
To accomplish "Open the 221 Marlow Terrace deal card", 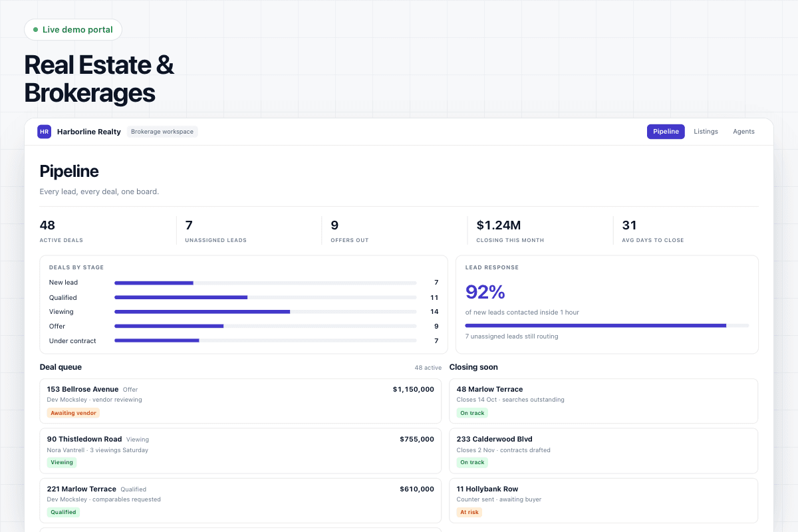I will pyautogui.click(x=241, y=501).
